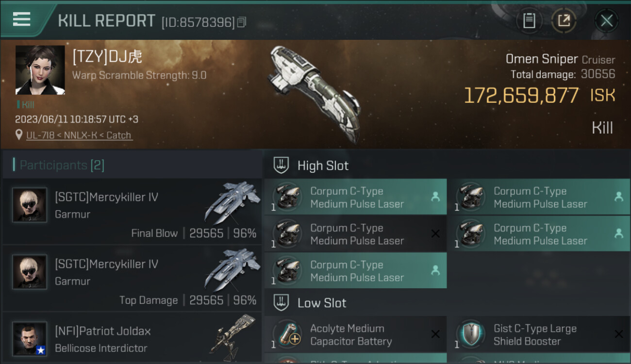Copy the kill report ID
The height and width of the screenshot is (364, 631).
pyautogui.click(x=242, y=22)
